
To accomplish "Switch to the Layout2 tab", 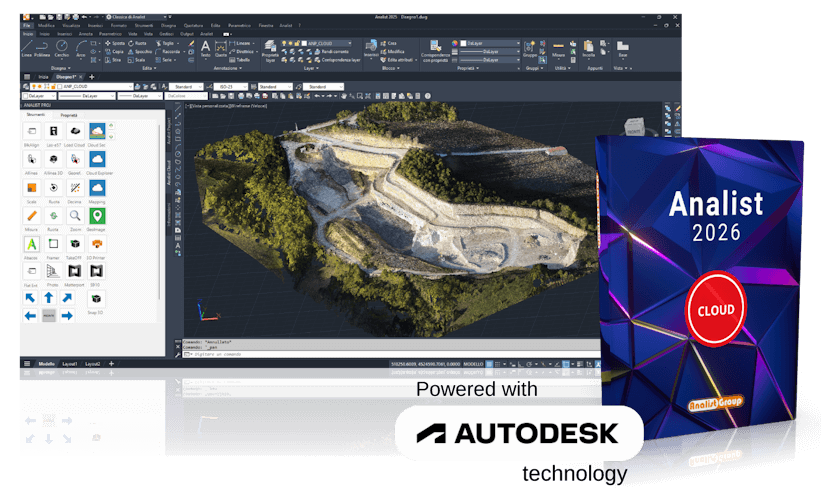I will coord(93,363).
